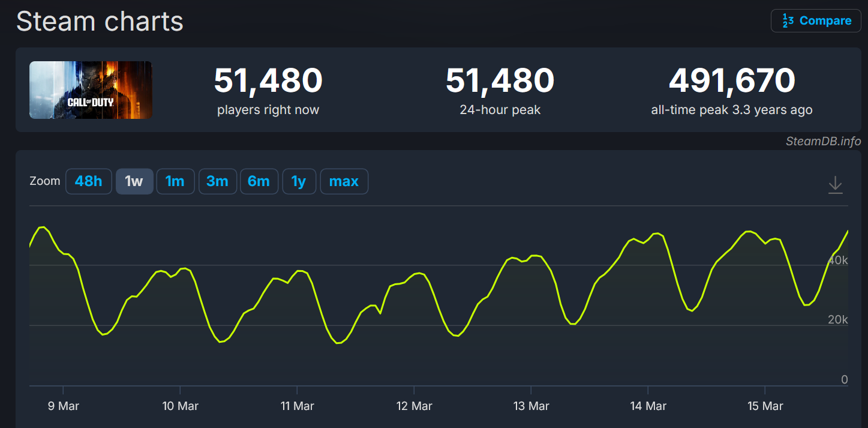The image size is (868, 428).
Task: Click the Zoom label
Action: [x=45, y=181]
